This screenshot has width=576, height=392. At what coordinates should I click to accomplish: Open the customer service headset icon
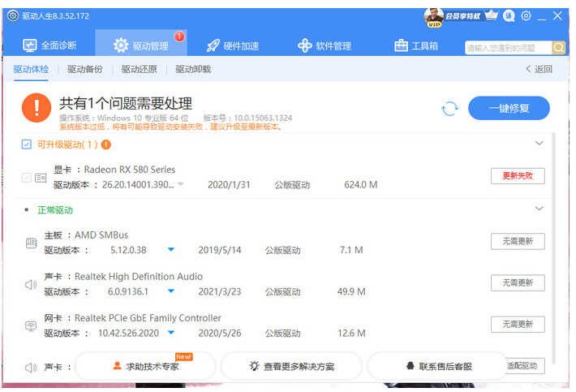(x=509, y=16)
